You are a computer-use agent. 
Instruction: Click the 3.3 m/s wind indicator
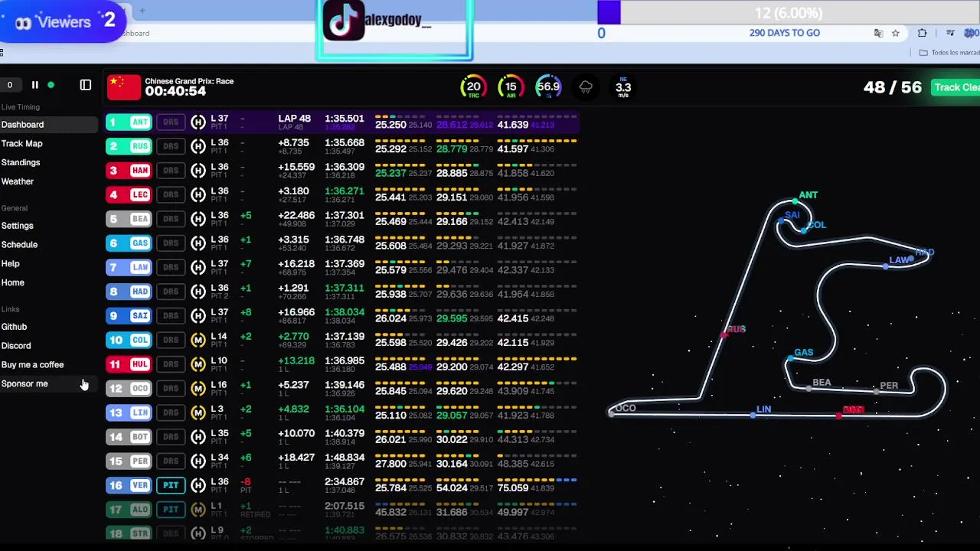pyautogui.click(x=623, y=87)
